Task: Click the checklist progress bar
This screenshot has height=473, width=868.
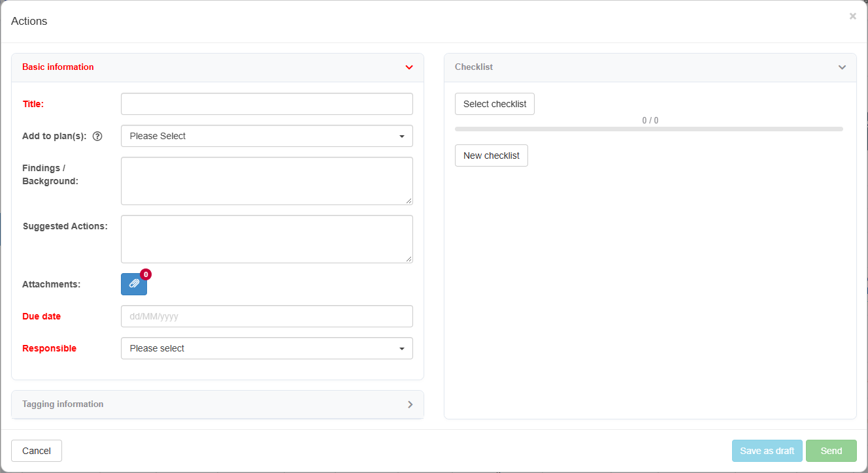Action: point(649,129)
